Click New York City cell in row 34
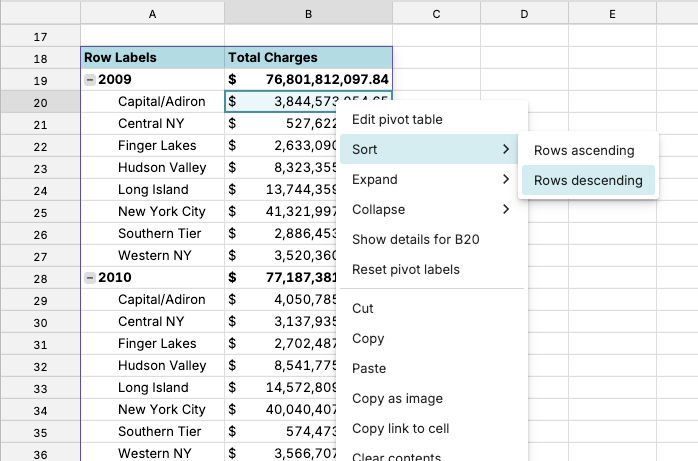This screenshot has height=461, width=698. [x=153, y=409]
